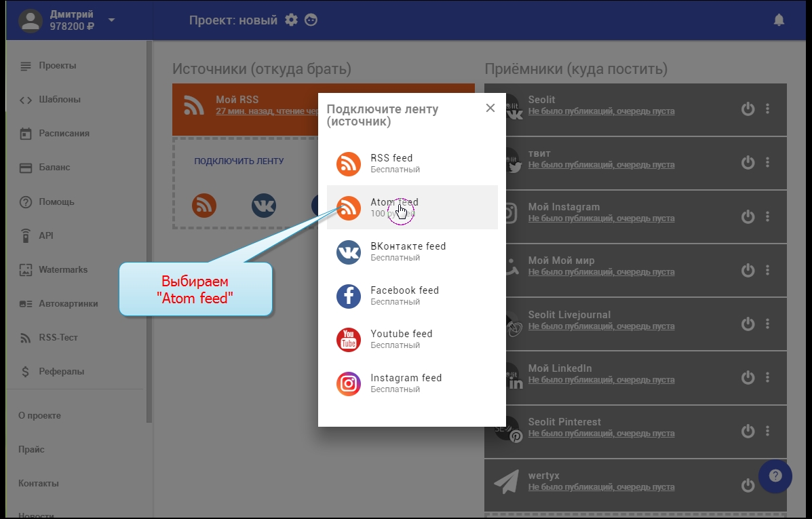Open more options for Мой LinkedIn receiver
The width and height of the screenshot is (812, 519).
click(768, 377)
